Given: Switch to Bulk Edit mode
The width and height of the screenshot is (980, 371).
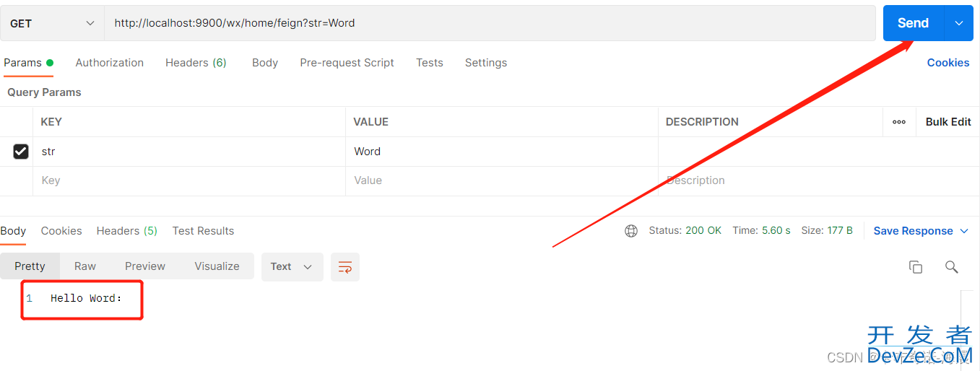Looking at the screenshot, I should click(948, 122).
